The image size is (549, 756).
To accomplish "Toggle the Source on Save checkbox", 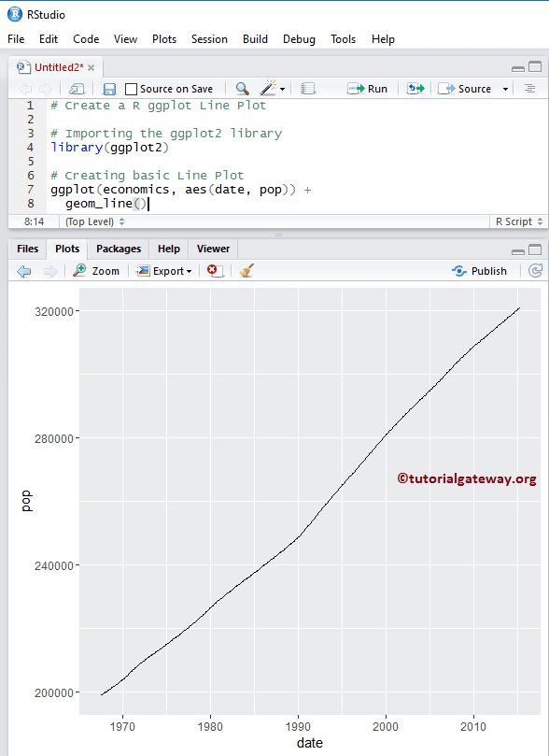I will pyautogui.click(x=131, y=89).
